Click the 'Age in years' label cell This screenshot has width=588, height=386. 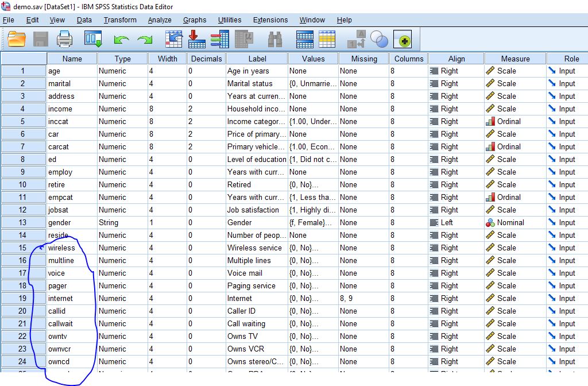pos(257,71)
